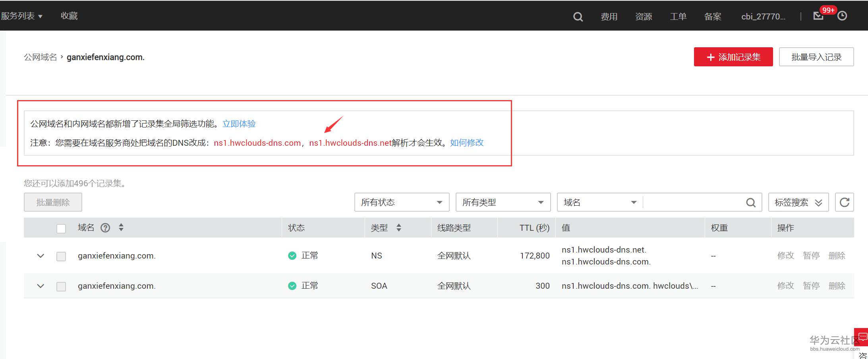
Task: Open the 所有类型 type filter dropdown
Action: [503, 203]
